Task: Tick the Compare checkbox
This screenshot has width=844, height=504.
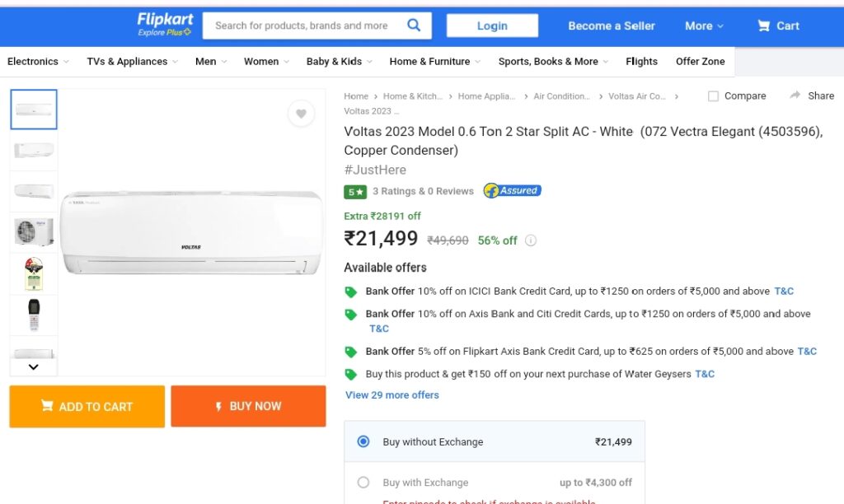Action: point(713,96)
